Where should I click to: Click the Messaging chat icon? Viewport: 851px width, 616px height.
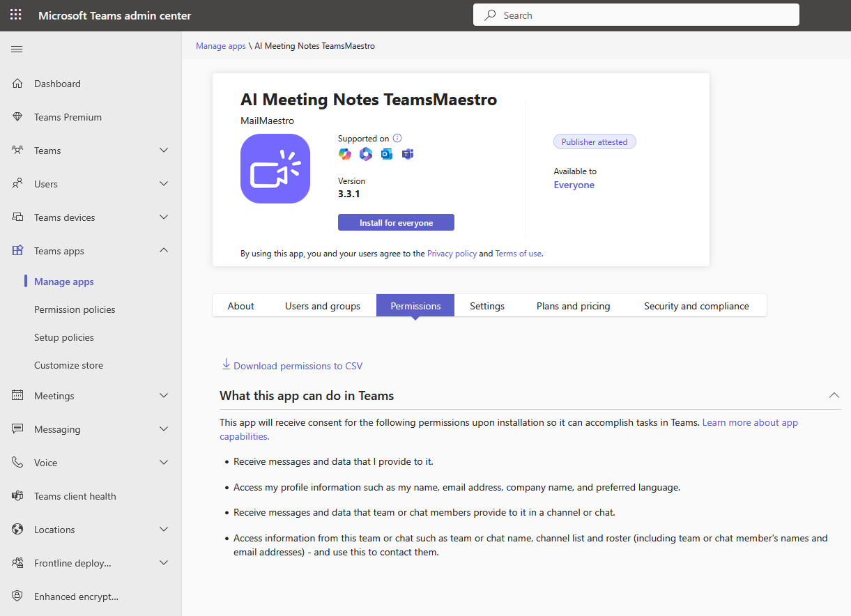pyautogui.click(x=18, y=429)
